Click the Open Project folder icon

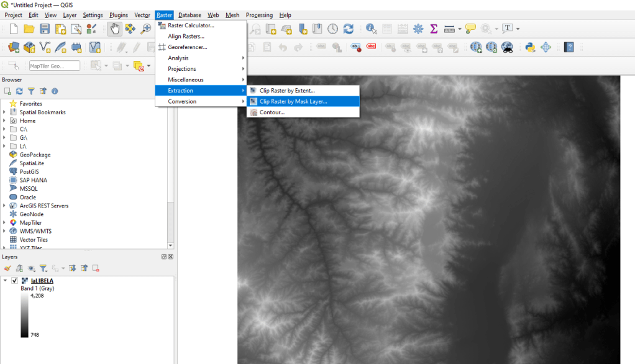(29, 29)
